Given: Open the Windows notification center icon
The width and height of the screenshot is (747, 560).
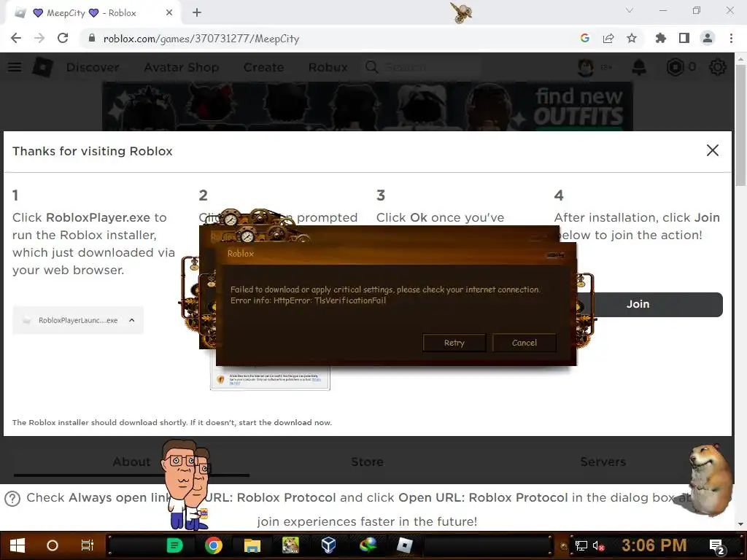Looking at the screenshot, I should (717, 547).
